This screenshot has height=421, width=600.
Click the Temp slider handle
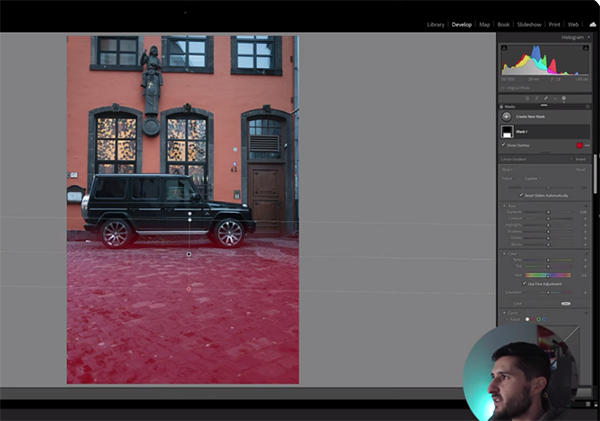click(548, 260)
